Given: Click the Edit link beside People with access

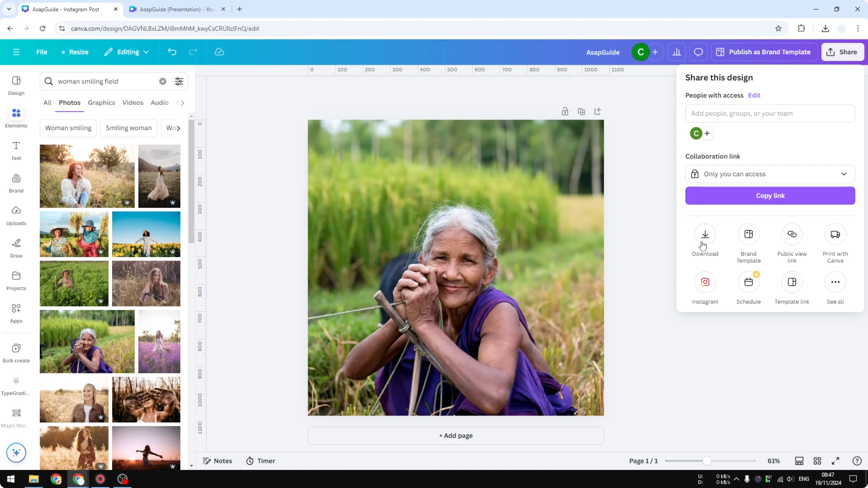Looking at the screenshot, I should click(754, 95).
